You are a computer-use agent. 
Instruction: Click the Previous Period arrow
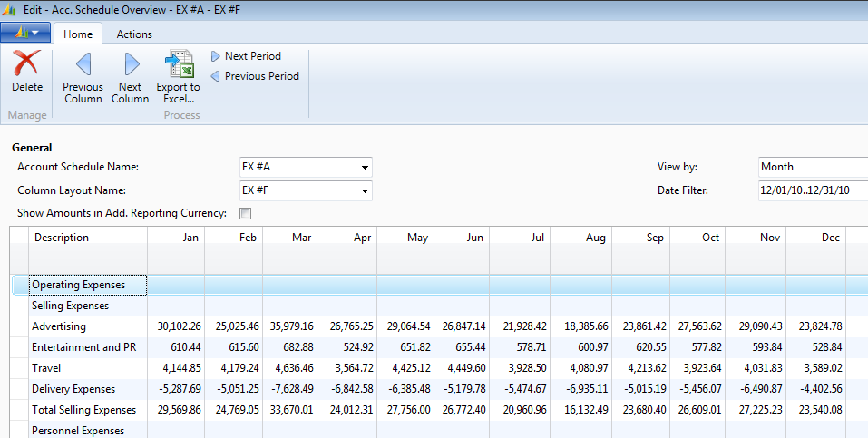[216, 76]
